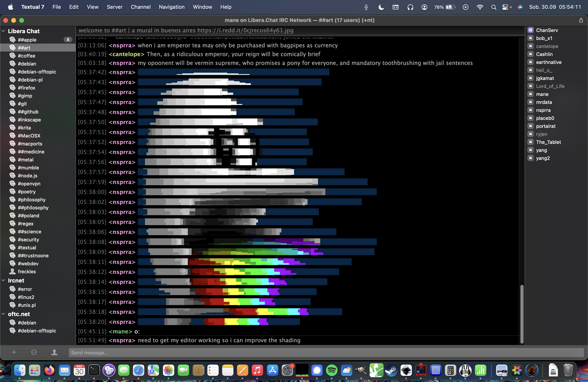Open the Navigation menu
The width and height of the screenshot is (588, 382).
171,7
